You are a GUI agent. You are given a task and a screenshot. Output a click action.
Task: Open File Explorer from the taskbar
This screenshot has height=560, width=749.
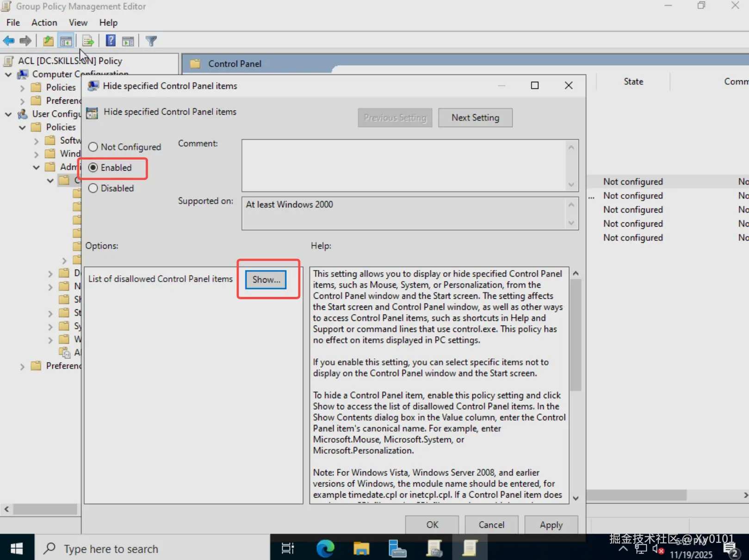[361, 548]
